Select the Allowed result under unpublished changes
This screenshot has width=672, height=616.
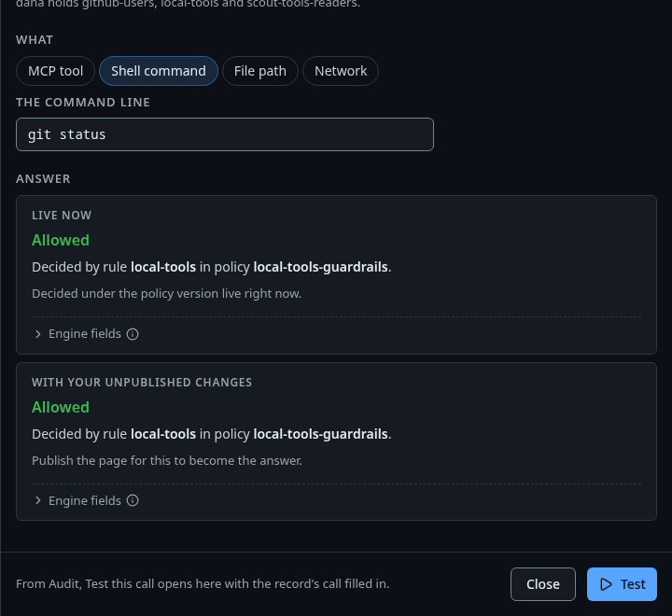coord(61,407)
